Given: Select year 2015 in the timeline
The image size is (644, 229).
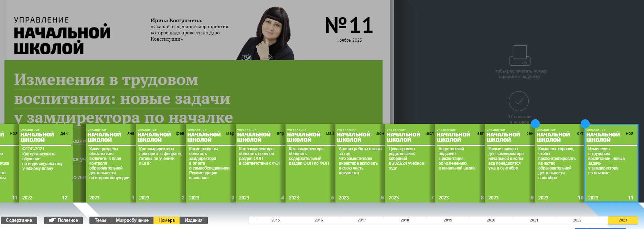Looking at the screenshot, I should point(276,220).
